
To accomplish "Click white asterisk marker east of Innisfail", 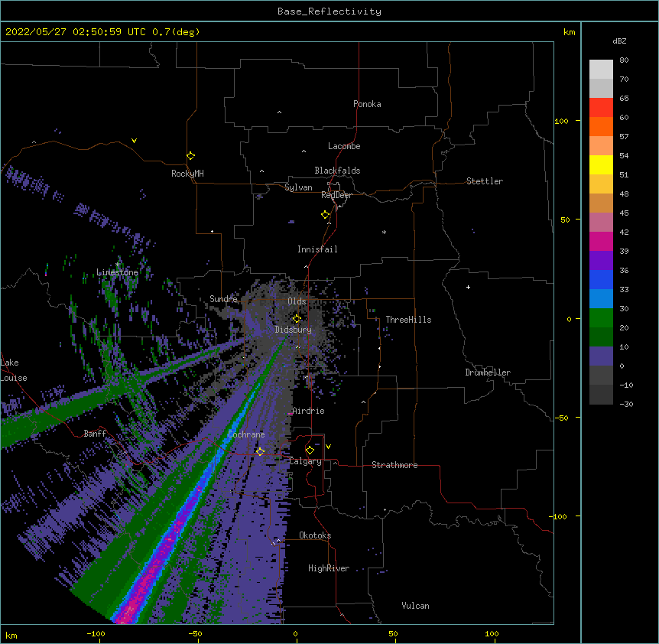I will 384,232.
